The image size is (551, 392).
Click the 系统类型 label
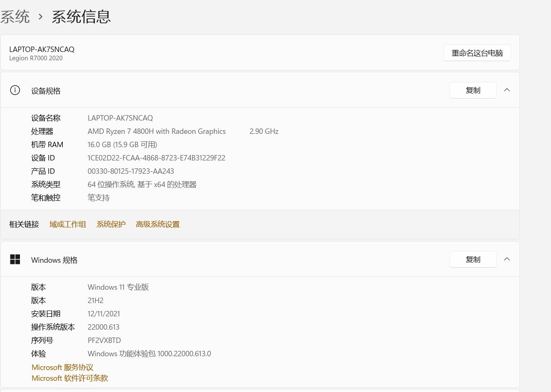pos(46,185)
